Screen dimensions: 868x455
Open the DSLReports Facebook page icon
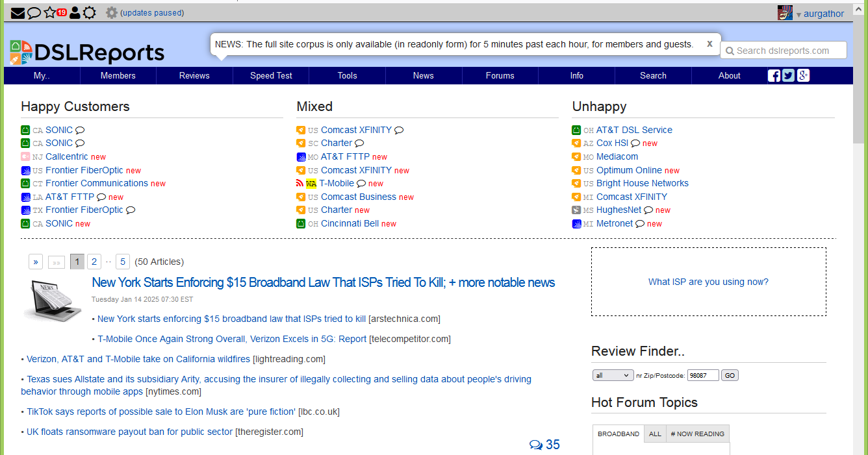click(774, 75)
